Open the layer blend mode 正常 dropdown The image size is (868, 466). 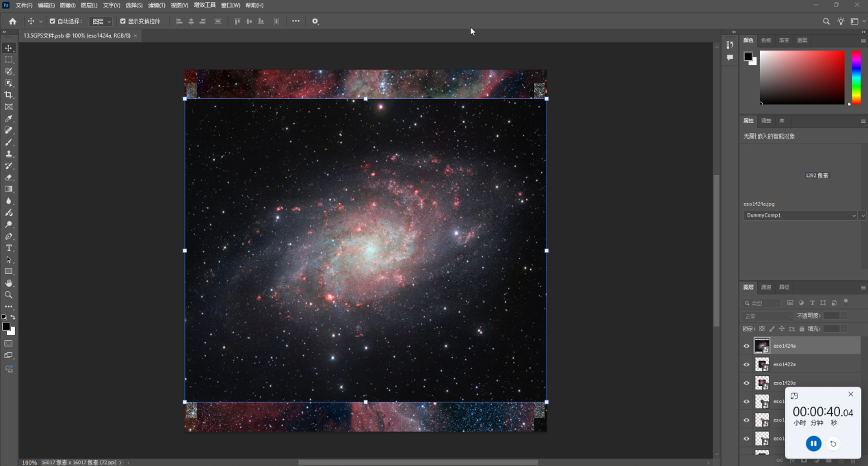tap(767, 316)
